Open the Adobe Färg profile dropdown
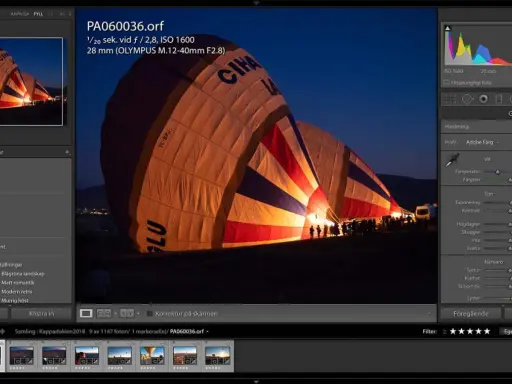512x384 pixels. coord(482,142)
